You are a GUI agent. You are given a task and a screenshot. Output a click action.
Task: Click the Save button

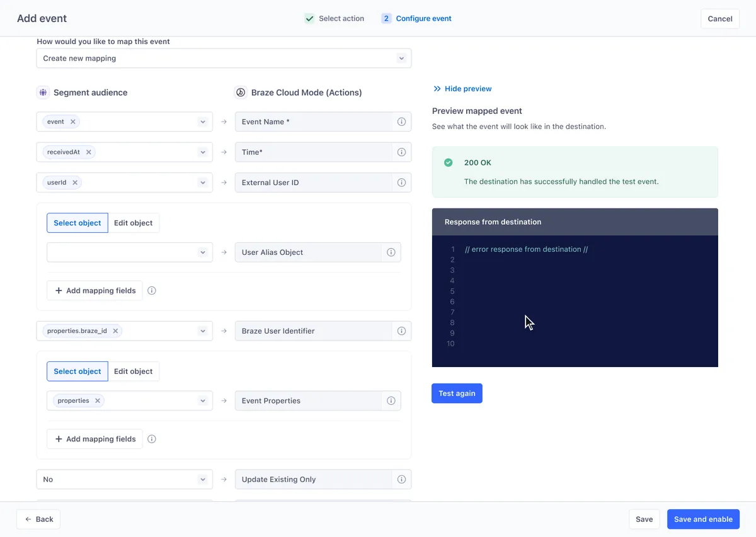(x=644, y=519)
